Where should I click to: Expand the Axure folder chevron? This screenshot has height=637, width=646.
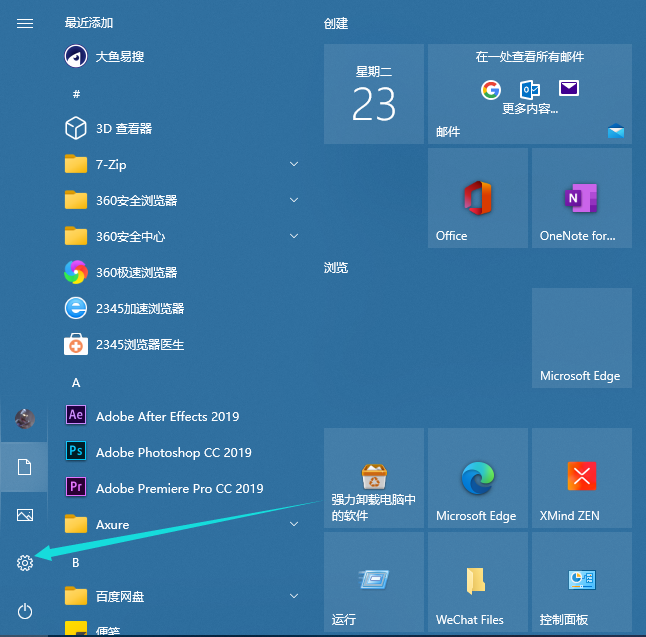pyautogui.click(x=294, y=524)
